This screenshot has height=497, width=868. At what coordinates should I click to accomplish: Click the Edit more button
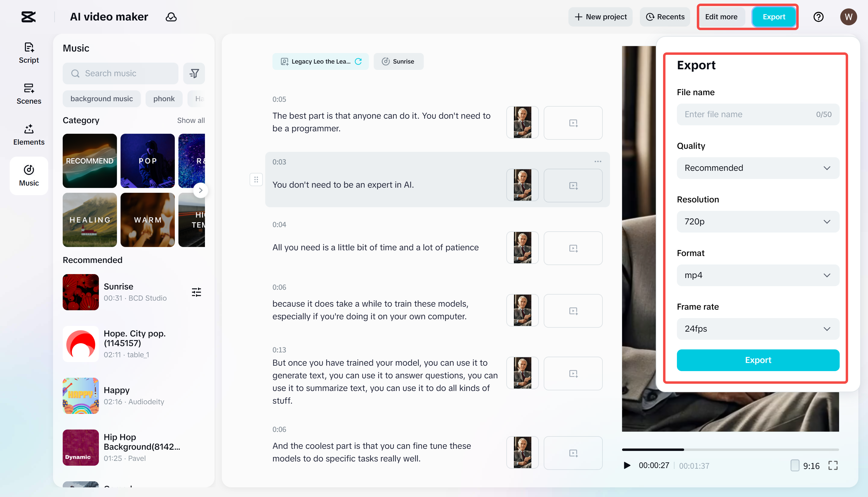point(721,17)
